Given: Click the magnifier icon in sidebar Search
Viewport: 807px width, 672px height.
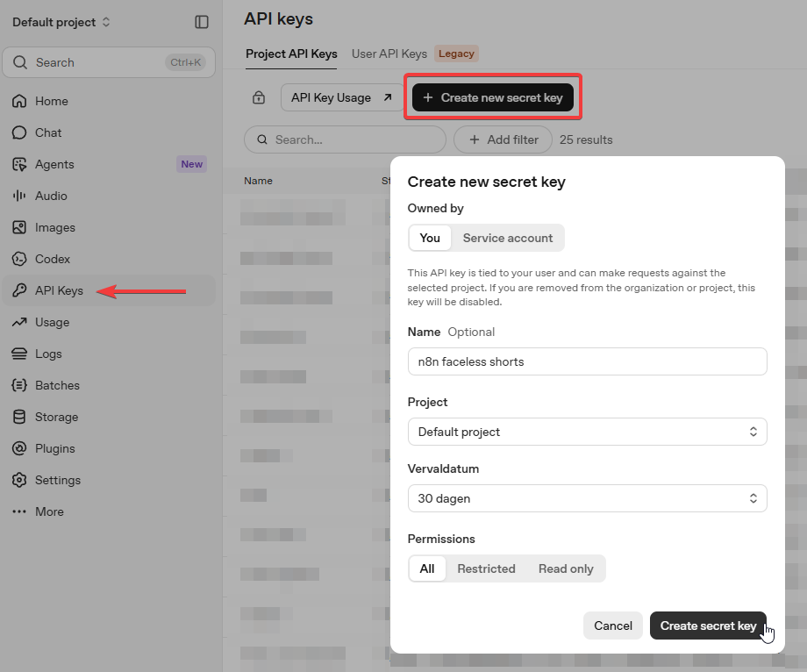Looking at the screenshot, I should pyautogui.click(x=20, y=62).
